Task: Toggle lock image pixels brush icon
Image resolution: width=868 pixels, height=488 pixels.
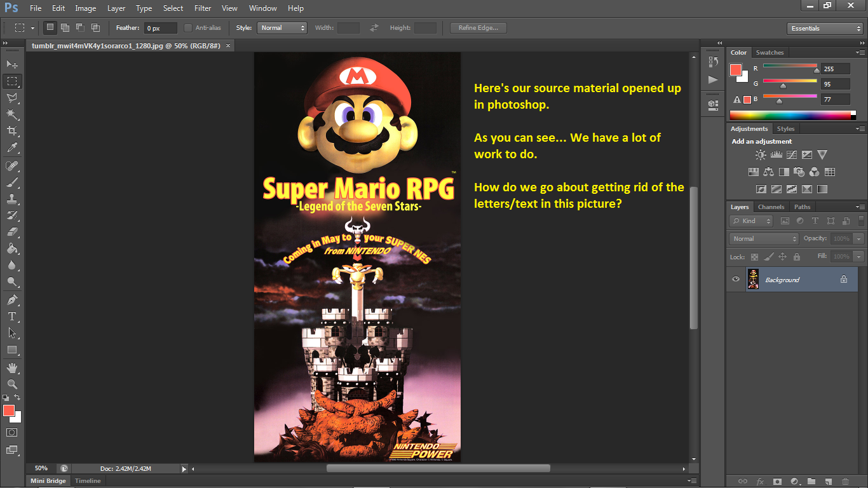Action: point(768,257)
